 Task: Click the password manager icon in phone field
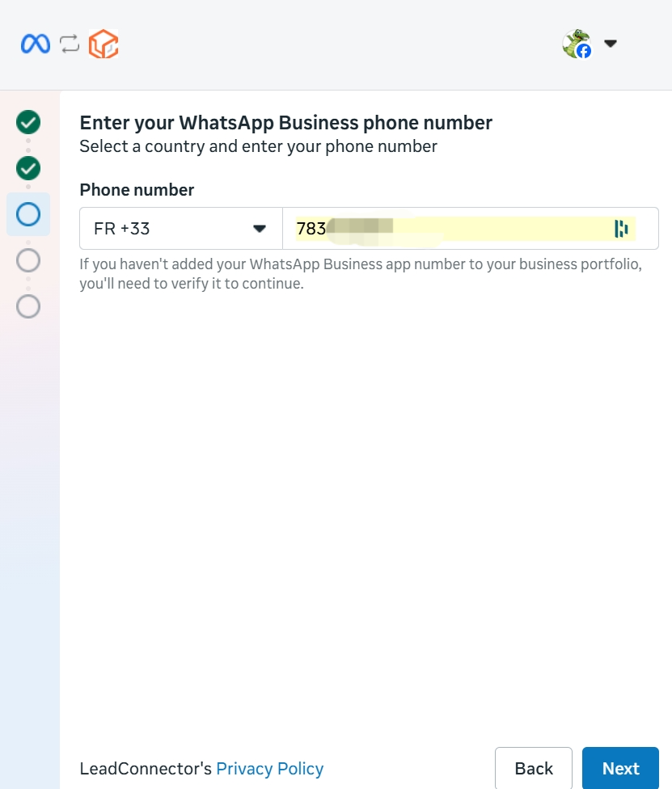(x=621, y=229)
